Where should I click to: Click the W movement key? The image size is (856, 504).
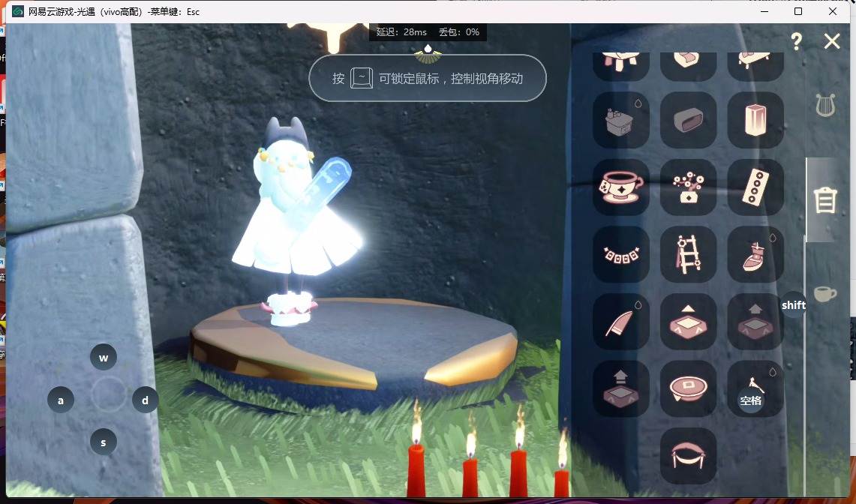point(104,358)
